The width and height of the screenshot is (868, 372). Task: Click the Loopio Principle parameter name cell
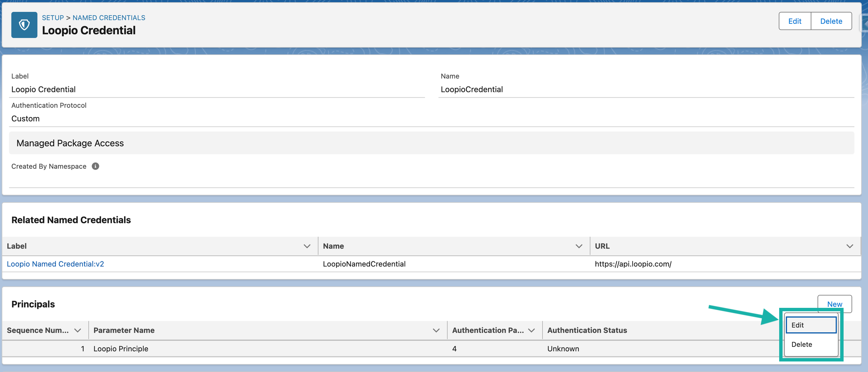click(x=121, y=349)
